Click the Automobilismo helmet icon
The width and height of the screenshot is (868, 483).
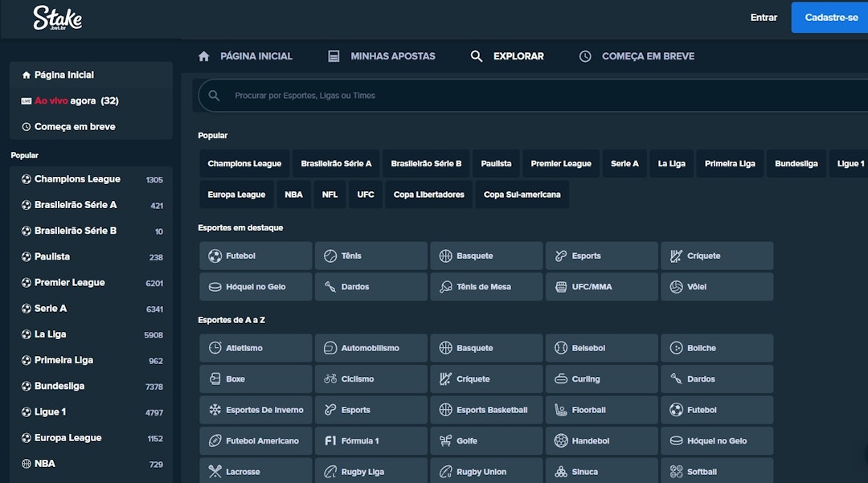[x=330, y=348]
